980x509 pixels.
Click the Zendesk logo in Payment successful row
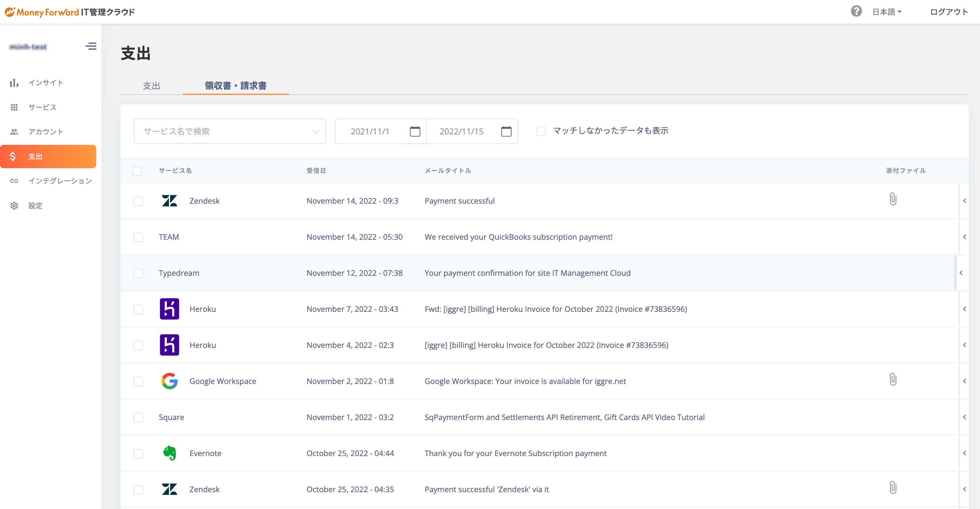tap(169, 201)
